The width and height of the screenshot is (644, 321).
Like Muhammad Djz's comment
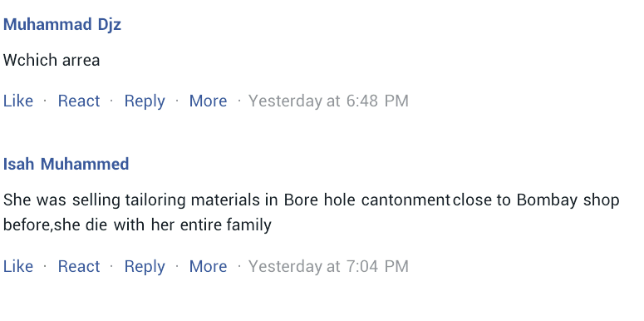click(x=18, y=101)
